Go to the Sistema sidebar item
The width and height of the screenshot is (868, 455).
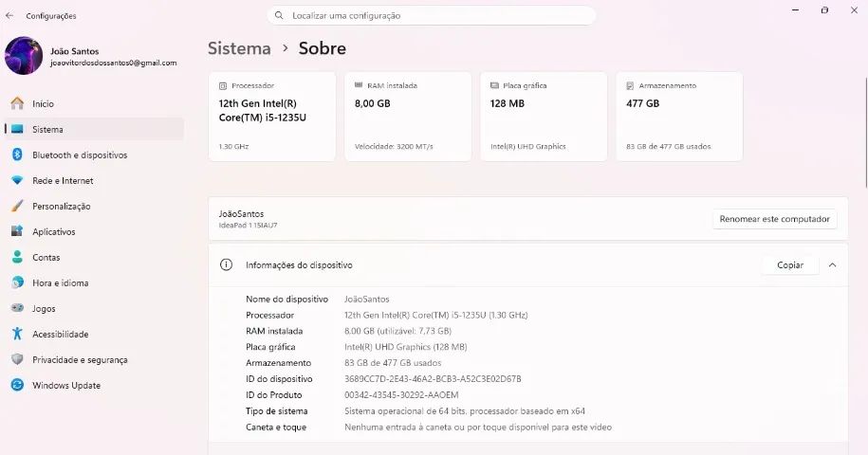pos(95,129)
